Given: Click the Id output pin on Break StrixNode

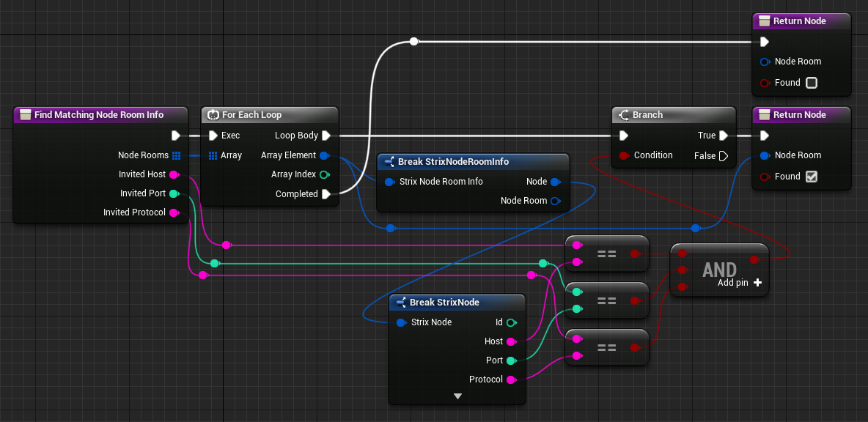Looking at the screenshot, I should [512, 322].
